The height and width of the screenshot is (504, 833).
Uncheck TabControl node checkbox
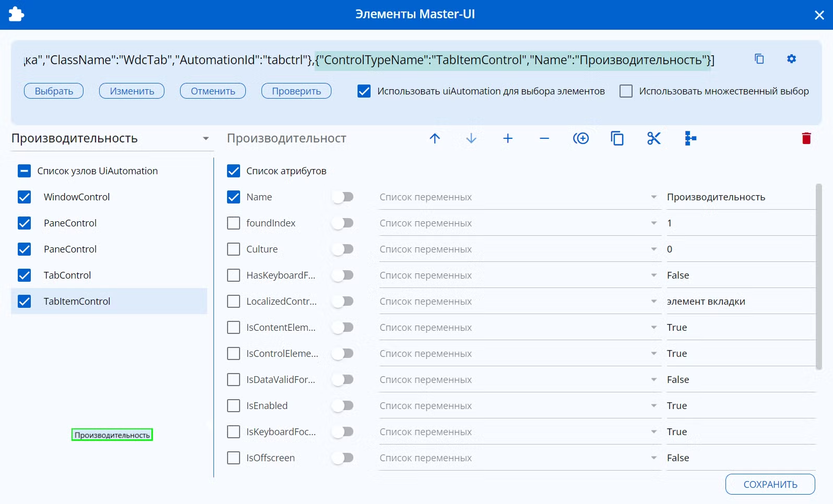point(24,275)
